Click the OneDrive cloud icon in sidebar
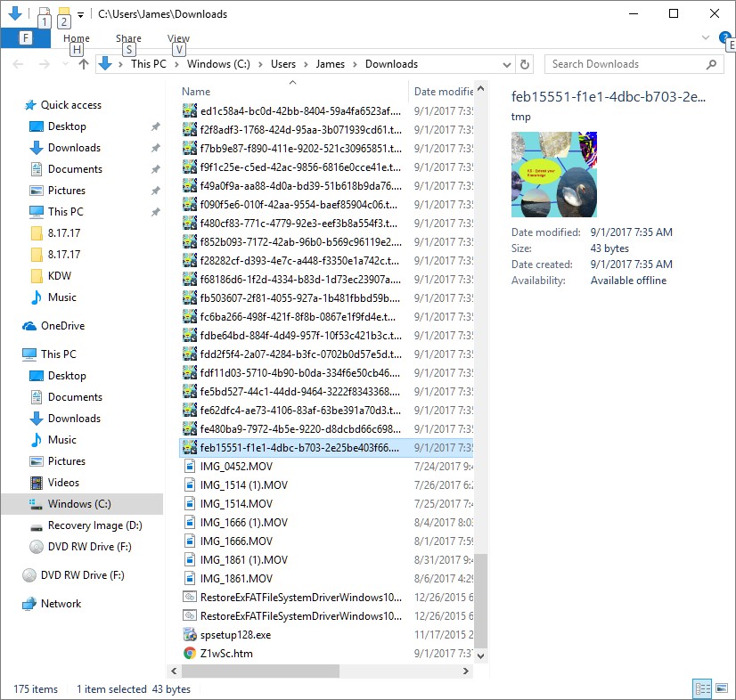736x700 pixels. click(x=29, y=326)
